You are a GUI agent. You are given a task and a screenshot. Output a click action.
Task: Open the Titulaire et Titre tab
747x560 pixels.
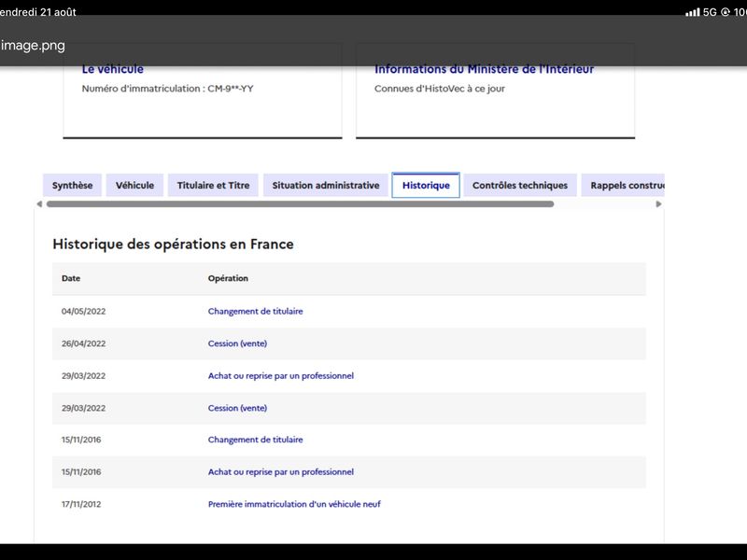(x=213, y=185)
